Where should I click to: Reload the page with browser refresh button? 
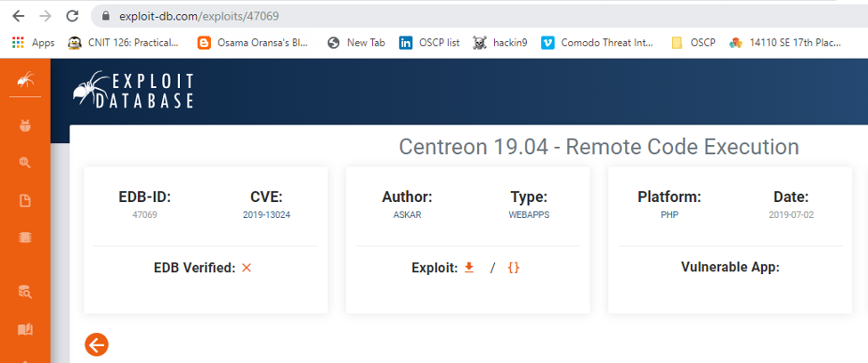(x=72, y=16)
